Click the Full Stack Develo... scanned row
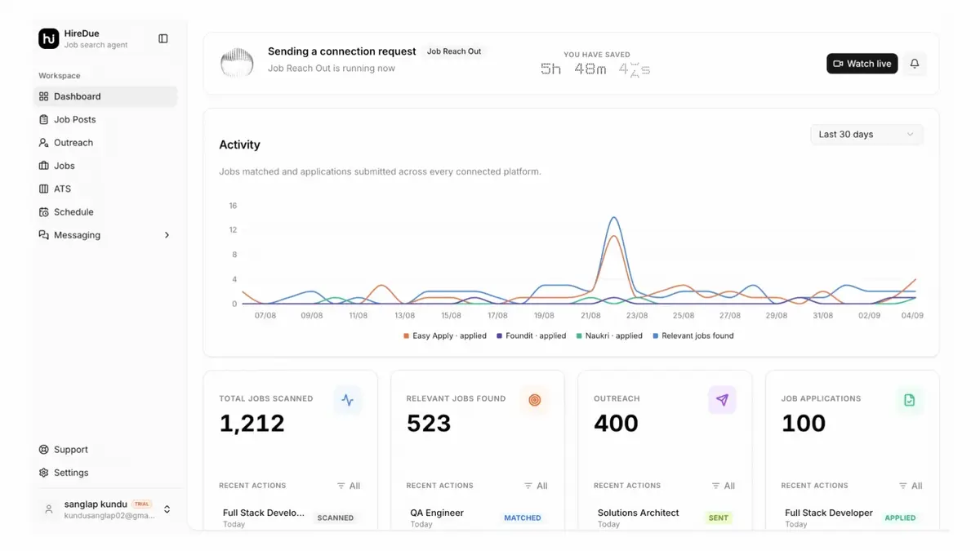980x551 pixels. 290,518
